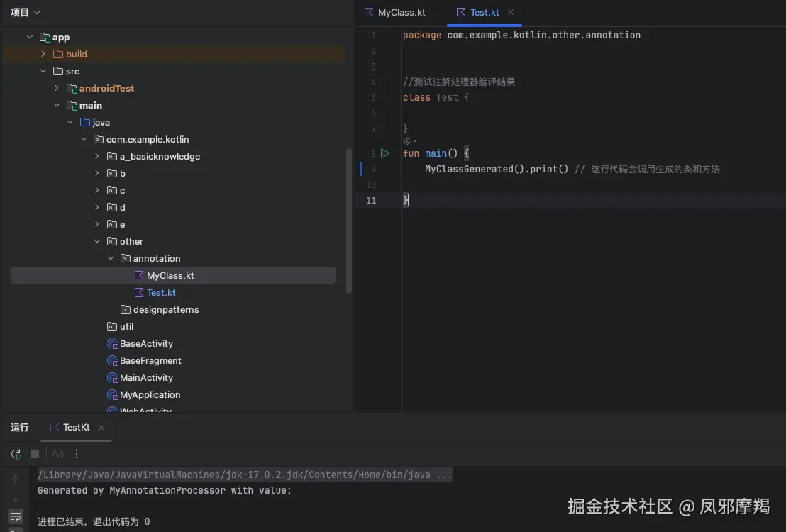The width and height of the screenshot is (786, 532).
Task: Click the camera thread dump icon
Action: click(x=58, y=454)
